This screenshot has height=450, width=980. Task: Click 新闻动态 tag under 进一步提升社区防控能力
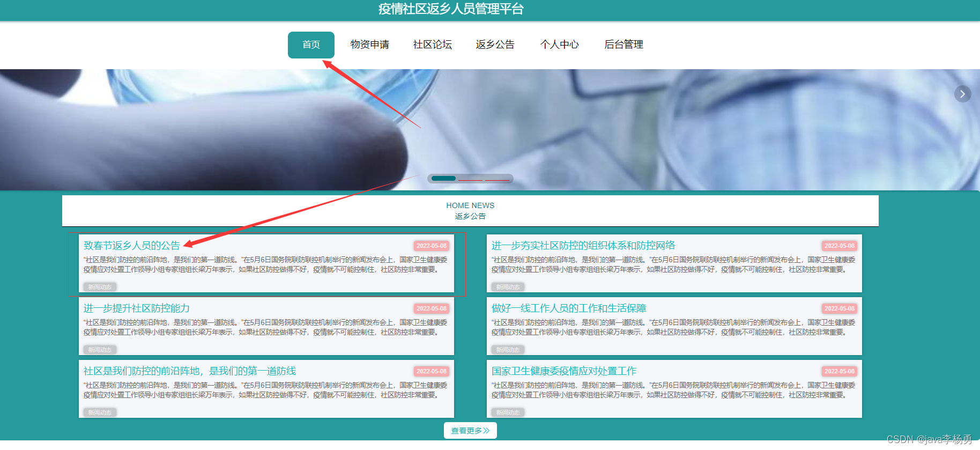pyautogui.click(x=100, y=350)
